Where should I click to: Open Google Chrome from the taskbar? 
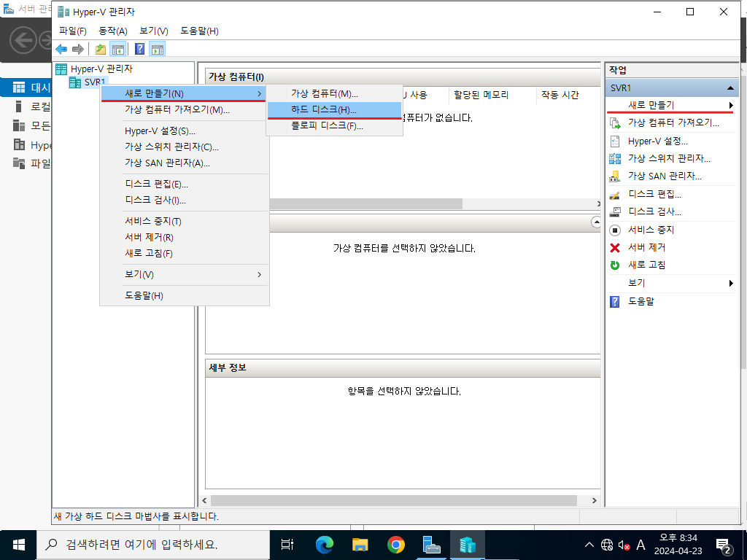[396, 545]
